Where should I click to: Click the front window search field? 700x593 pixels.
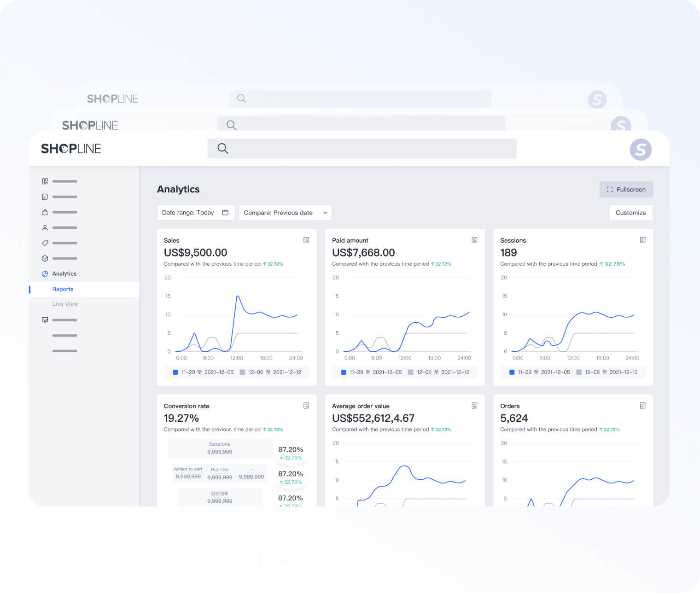362,148
